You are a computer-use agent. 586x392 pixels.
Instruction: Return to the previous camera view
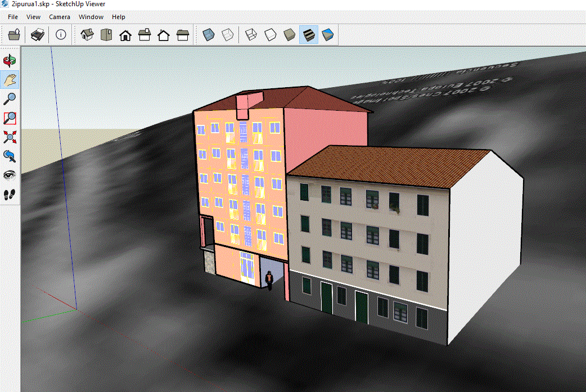point(10,156)
